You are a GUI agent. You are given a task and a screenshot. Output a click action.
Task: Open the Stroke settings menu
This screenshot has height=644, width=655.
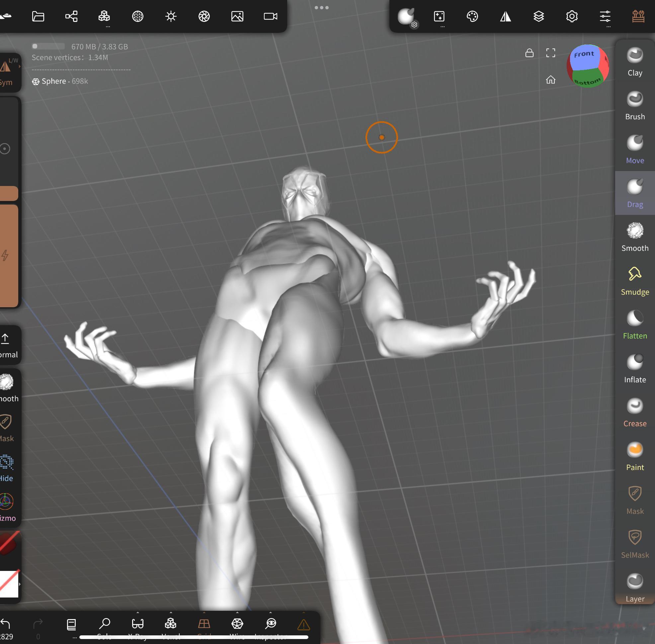[x=439, y=16]
